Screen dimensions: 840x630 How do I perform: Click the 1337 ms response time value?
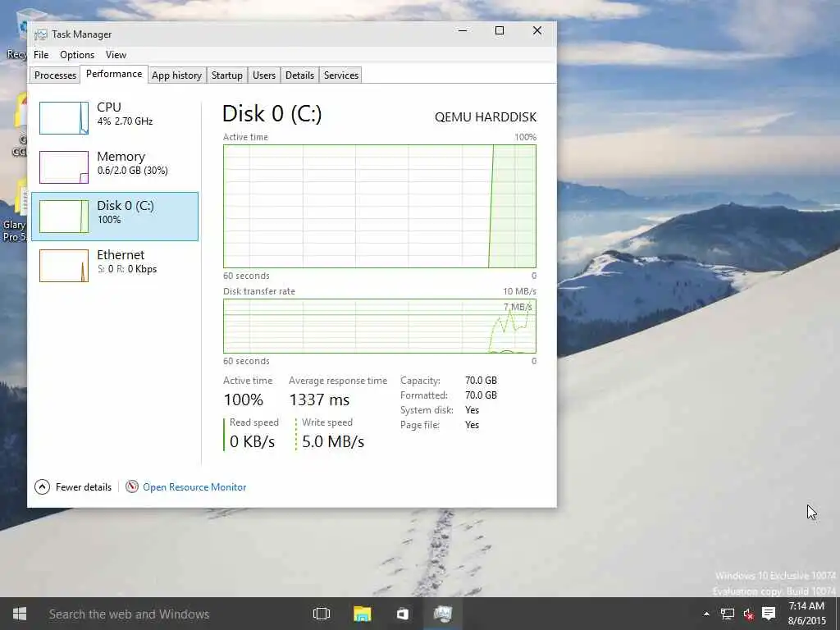coord(319,399)
